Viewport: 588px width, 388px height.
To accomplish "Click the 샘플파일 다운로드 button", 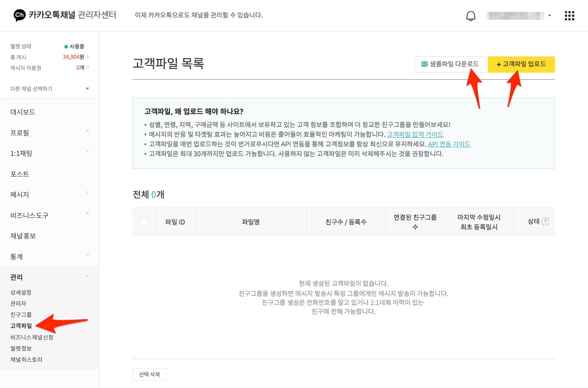I will pos(450,64).
